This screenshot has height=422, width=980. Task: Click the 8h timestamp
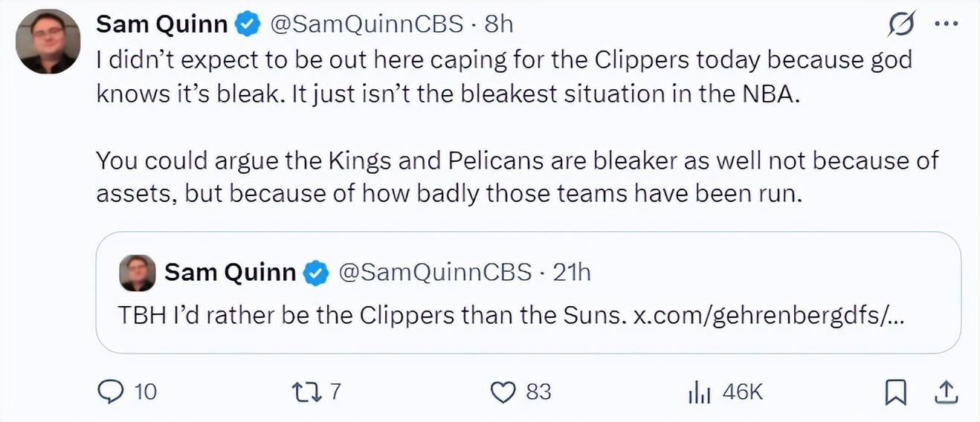[x=498, y=25]
